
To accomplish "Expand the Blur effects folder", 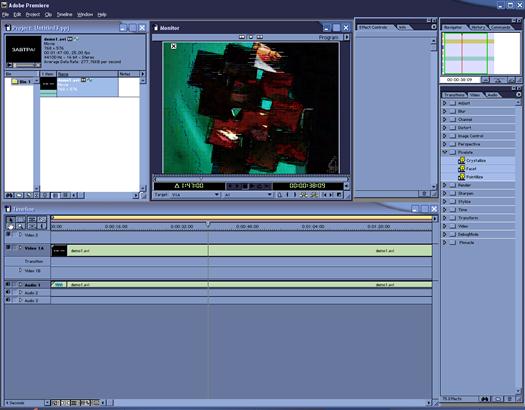I will 445,111.
